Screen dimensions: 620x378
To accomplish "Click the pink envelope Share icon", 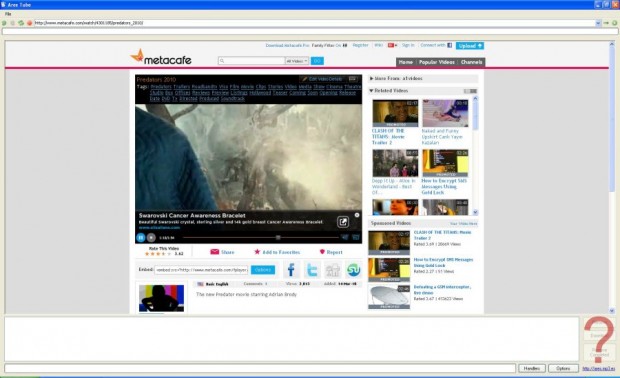I will [x=215, y=252].
